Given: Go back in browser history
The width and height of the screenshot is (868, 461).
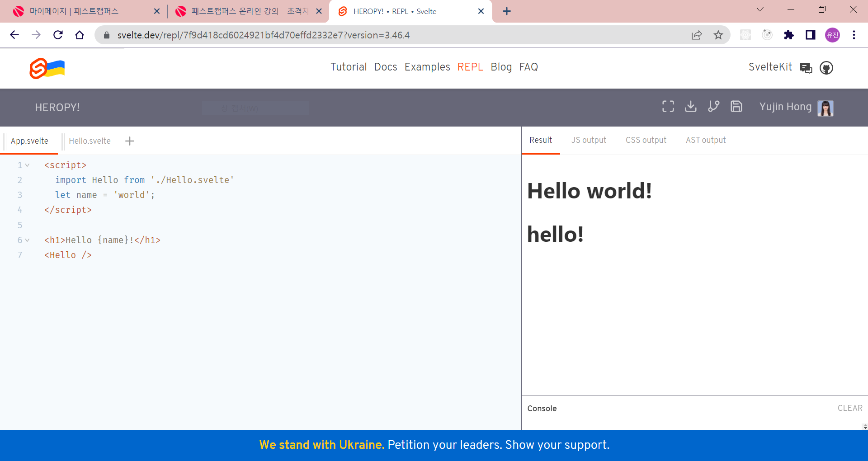Looking at the screenshot, I should pos(14,35).
